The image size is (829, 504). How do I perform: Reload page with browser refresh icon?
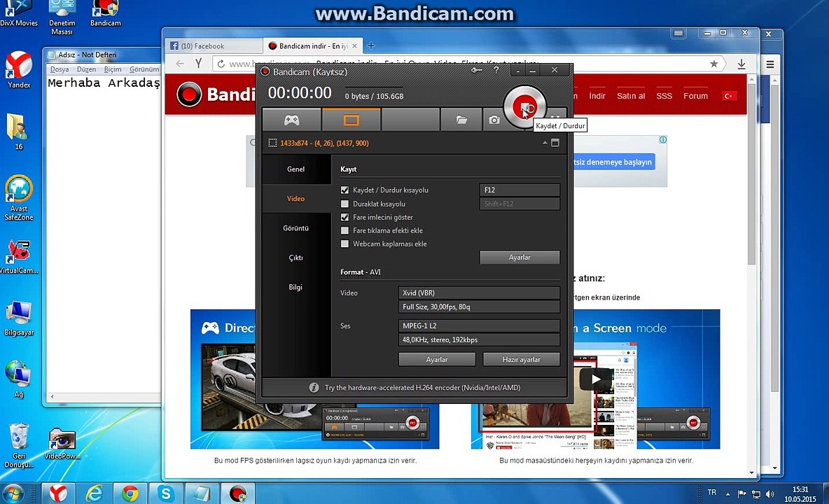click(x=221, y=64)
